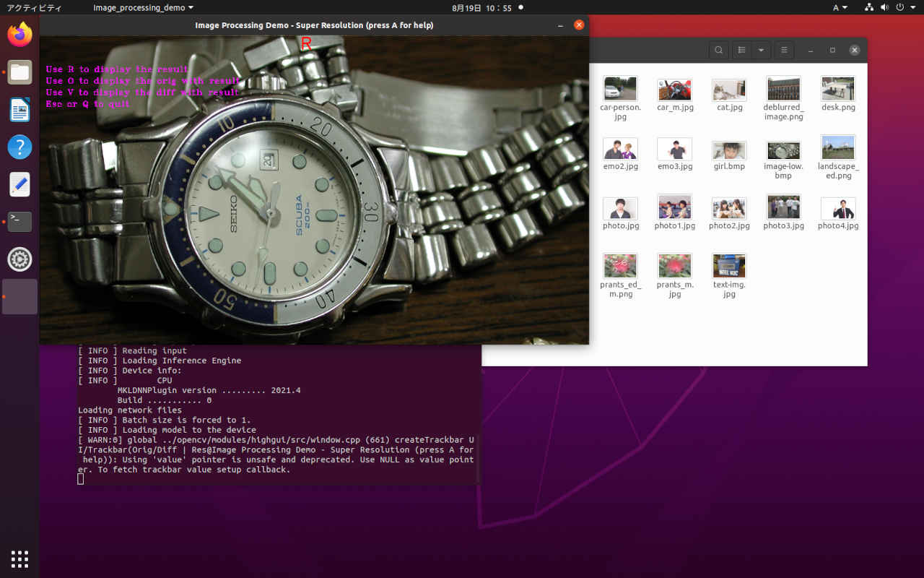The width and height of the screenshot is (924, 578).
Task: Open the network status icon
Action: coord(869,8)
